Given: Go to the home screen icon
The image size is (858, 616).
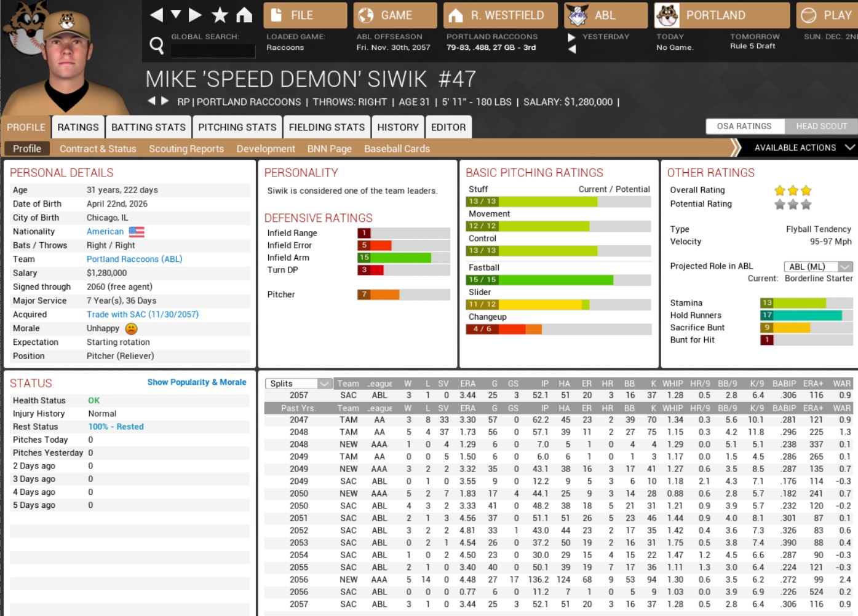Looking at the screenshot, I should tap(244, 15).
